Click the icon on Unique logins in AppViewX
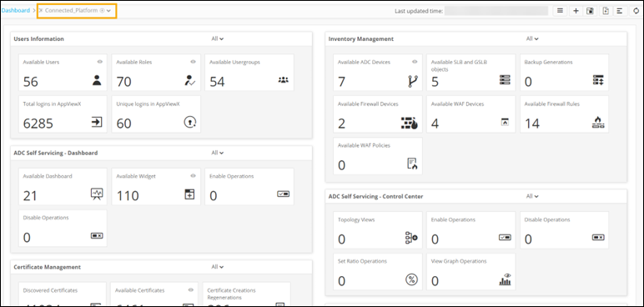Screen dimensions: 644x307 [189, 122]
